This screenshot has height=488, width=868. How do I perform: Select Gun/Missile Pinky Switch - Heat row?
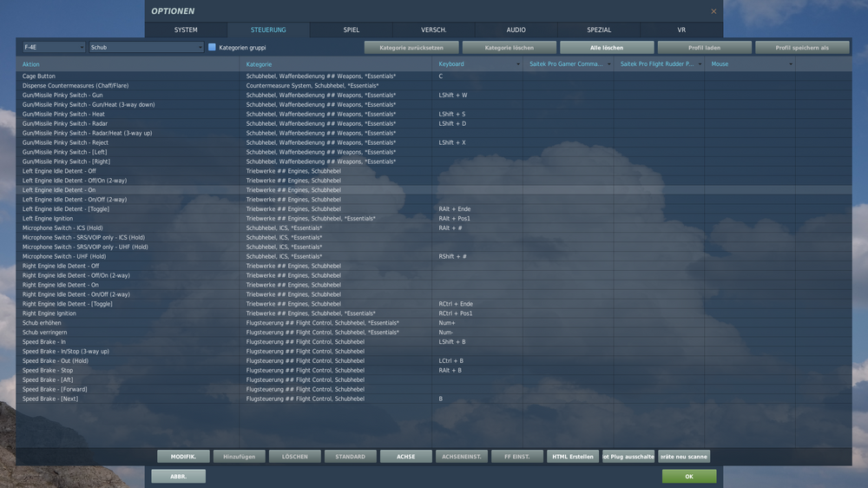[x=433, y=114]
